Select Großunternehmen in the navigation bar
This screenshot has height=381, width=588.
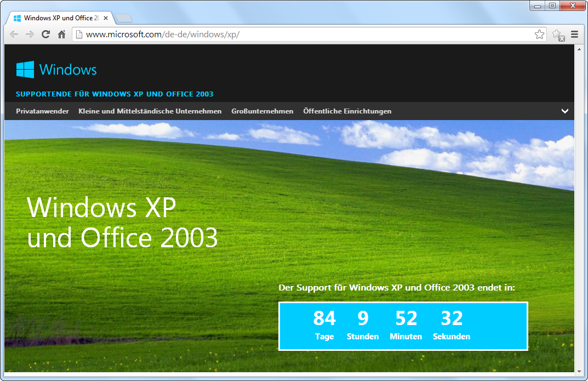262,111
